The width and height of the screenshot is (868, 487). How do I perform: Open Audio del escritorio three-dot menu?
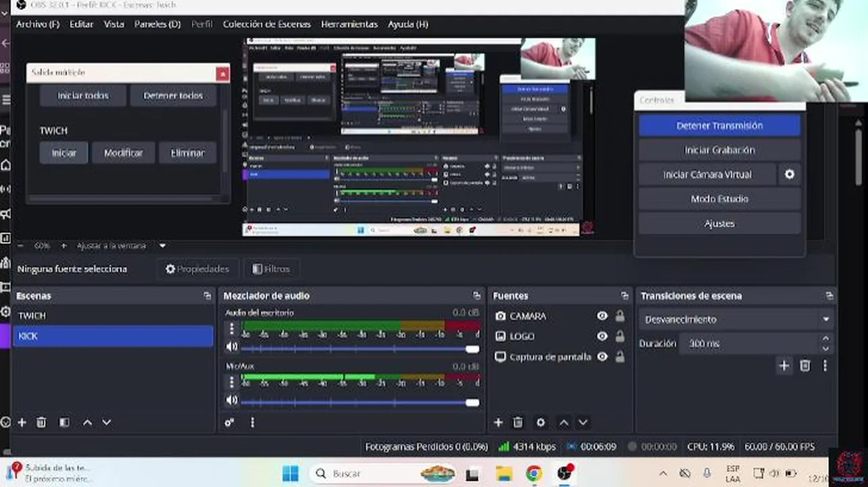[x=232, y=329]
